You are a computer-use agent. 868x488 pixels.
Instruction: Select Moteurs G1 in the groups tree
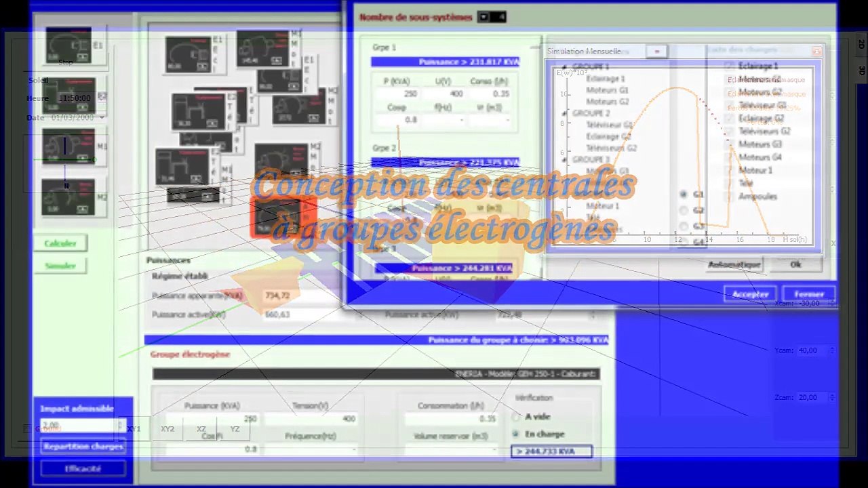pyautogui.click(x=608, y=90)
